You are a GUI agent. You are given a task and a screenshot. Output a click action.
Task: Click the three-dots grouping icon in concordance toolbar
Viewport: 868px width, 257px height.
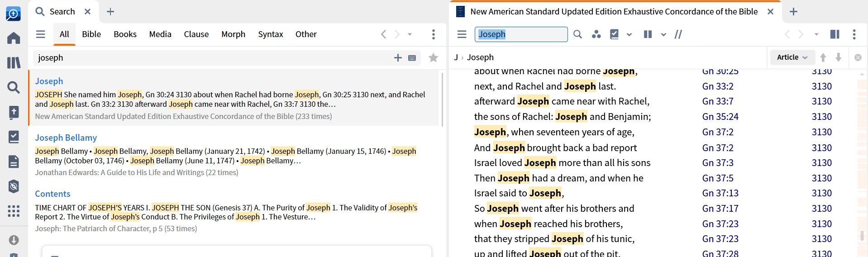(x=596, y=34)
